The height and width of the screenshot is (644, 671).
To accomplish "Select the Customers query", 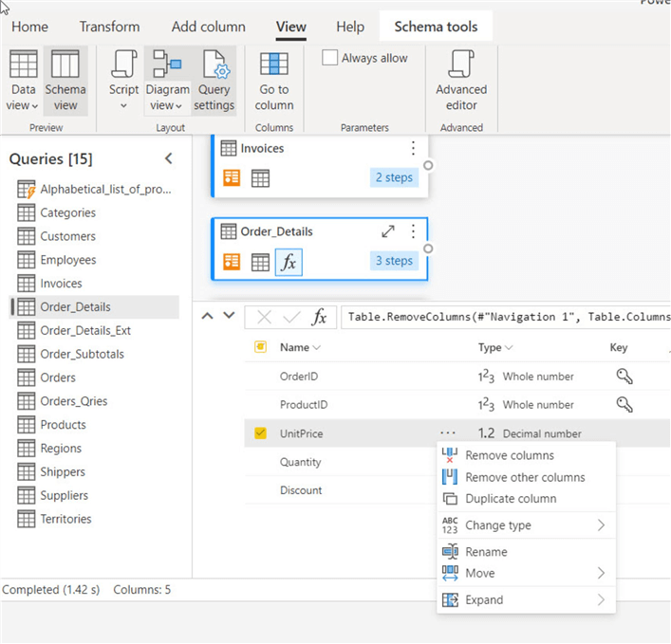I will [x=67, y=236].
